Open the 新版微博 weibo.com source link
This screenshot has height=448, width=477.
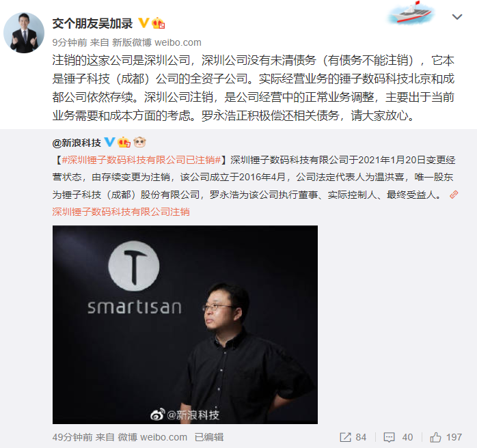pos(156,42)
